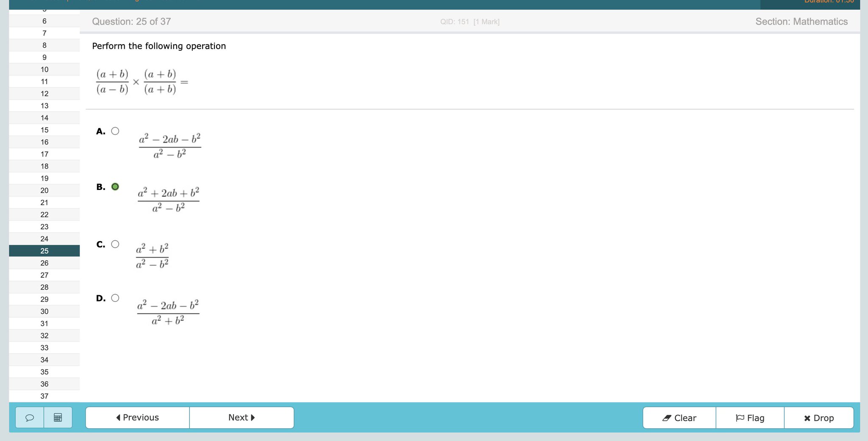Click 'Perform the following operation' prompt text
The image size is (868, 441).
[159, 46]
